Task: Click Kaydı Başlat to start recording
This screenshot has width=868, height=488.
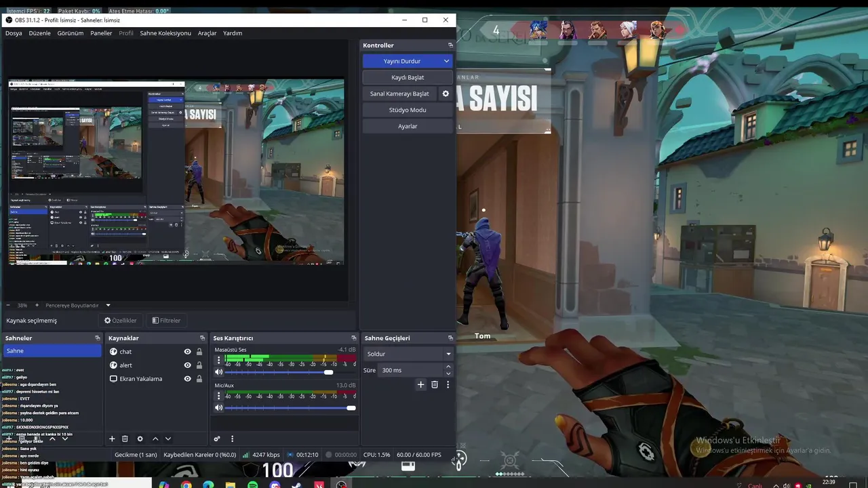Action: pyautogui.click(x=408, y=77)
